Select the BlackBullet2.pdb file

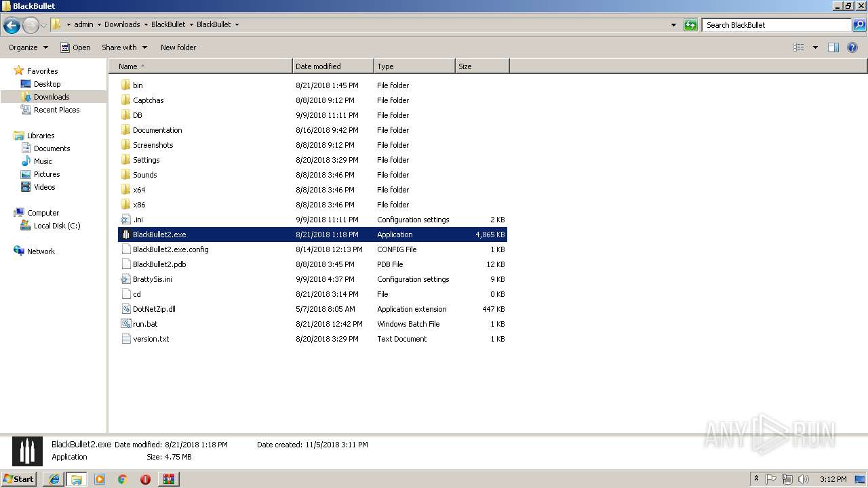tap(313, 264)
